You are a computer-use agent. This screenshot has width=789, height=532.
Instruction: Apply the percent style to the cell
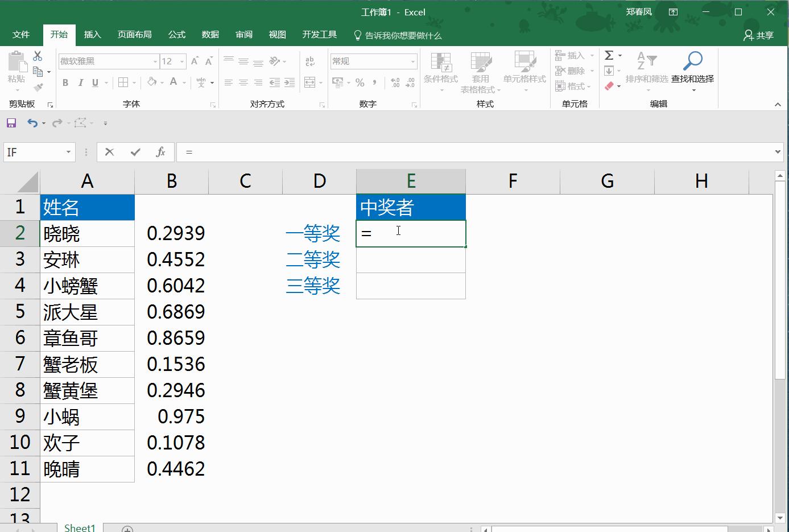coord(359,83)
